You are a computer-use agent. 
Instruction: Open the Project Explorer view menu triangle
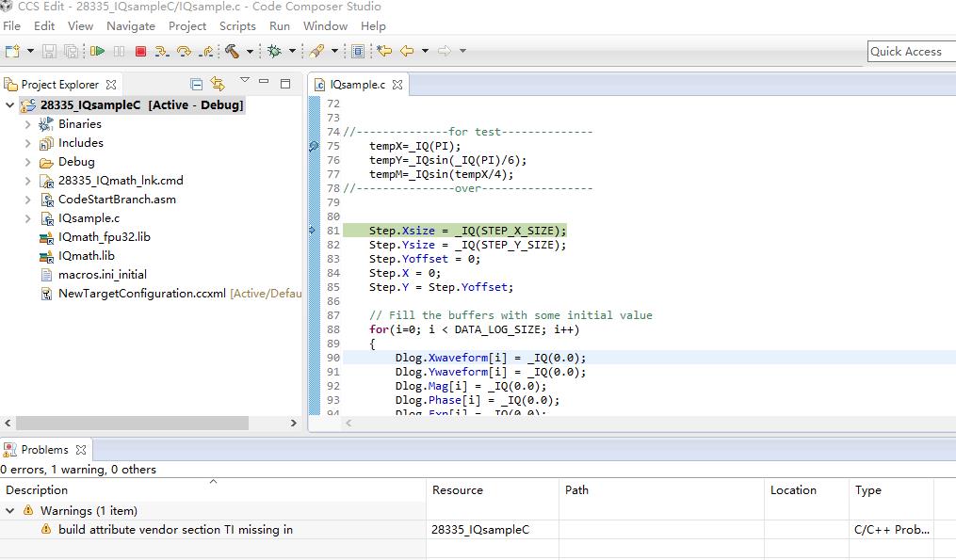244,81
